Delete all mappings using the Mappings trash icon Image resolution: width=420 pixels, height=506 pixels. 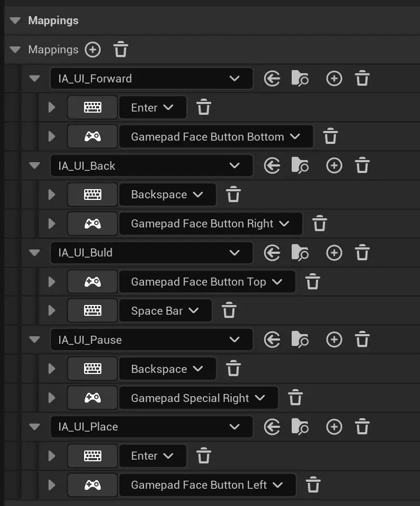(x=121, y=50)
